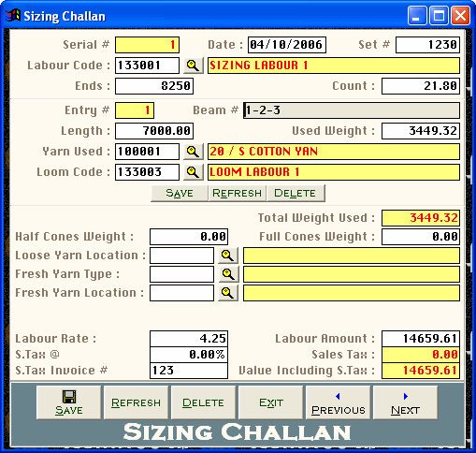Click the bottom bar Delete button

coord(204,402)
